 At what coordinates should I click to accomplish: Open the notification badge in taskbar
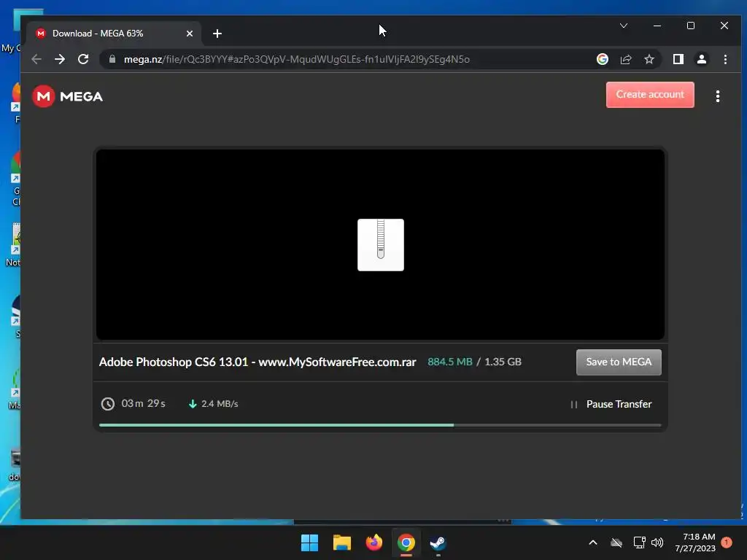727,542
